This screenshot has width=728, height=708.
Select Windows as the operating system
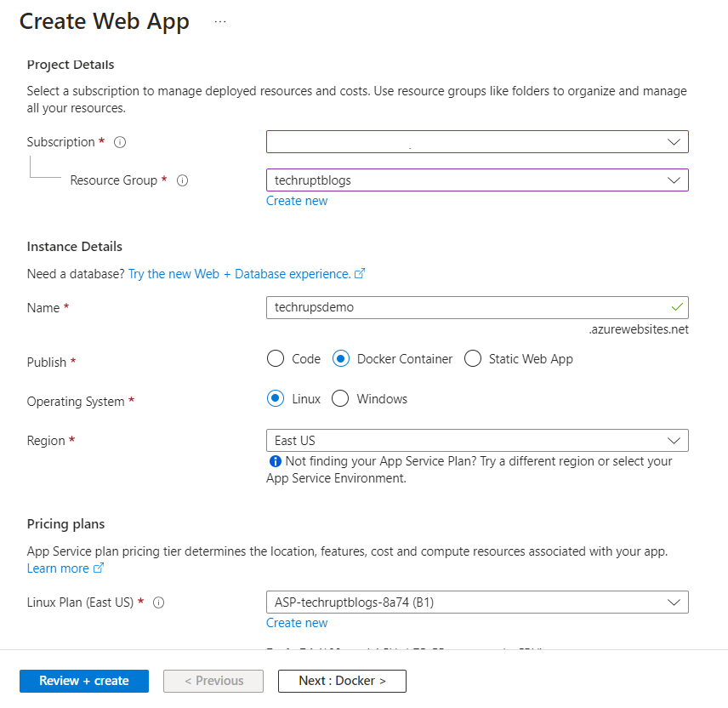click(340, 399)
